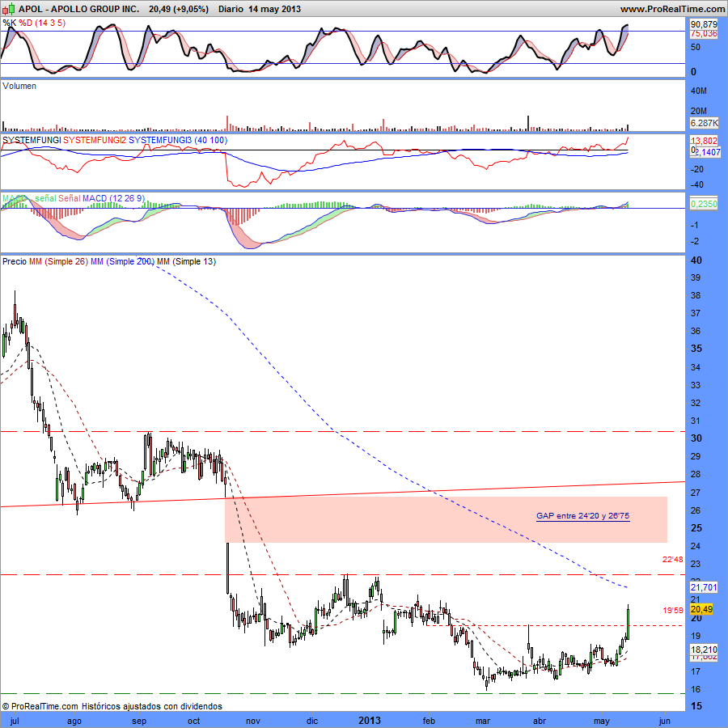Click the blue value '2,1407'

708,152
